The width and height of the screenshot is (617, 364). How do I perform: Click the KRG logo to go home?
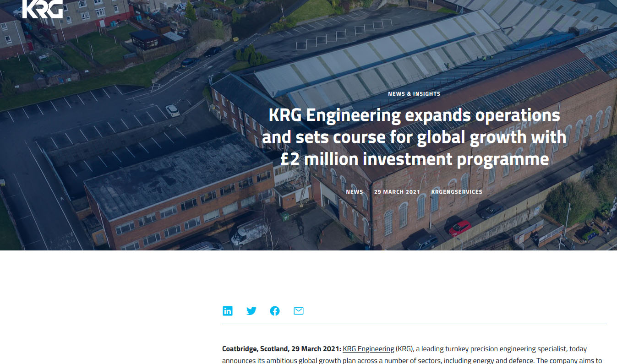[42, 9]
